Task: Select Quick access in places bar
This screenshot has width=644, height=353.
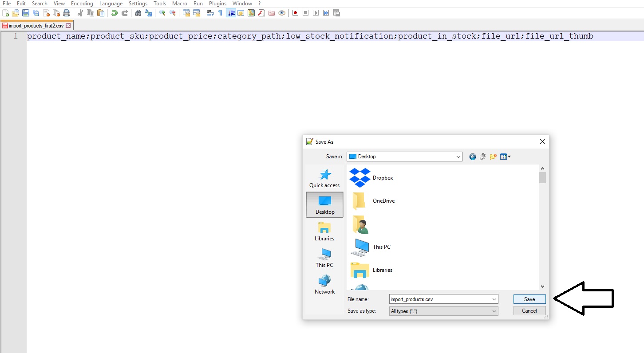Action: click(x=324, y=178)
